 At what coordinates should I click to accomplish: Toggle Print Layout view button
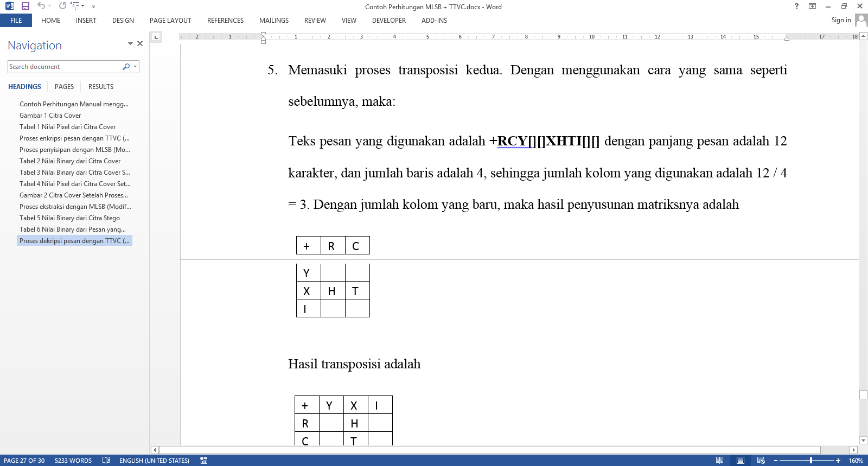point(741,460)
